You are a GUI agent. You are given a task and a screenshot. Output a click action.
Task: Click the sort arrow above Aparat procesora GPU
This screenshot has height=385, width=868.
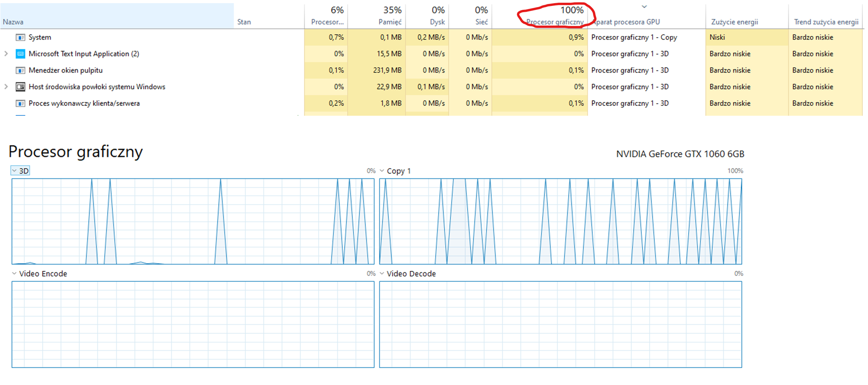click(644, 7)
